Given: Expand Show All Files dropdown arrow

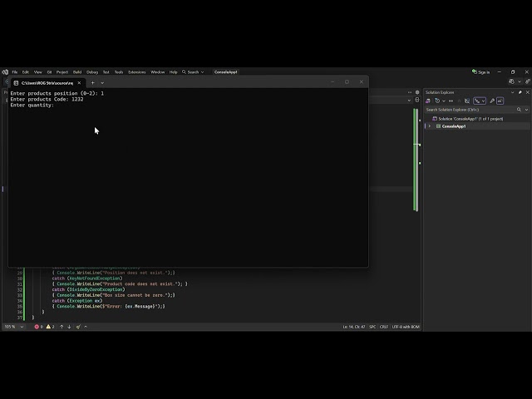Looking at the screenshot, I should coord(484,101).
